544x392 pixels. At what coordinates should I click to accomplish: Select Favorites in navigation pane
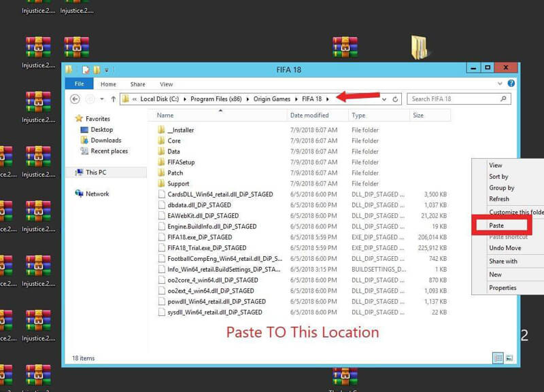(97, 118)
